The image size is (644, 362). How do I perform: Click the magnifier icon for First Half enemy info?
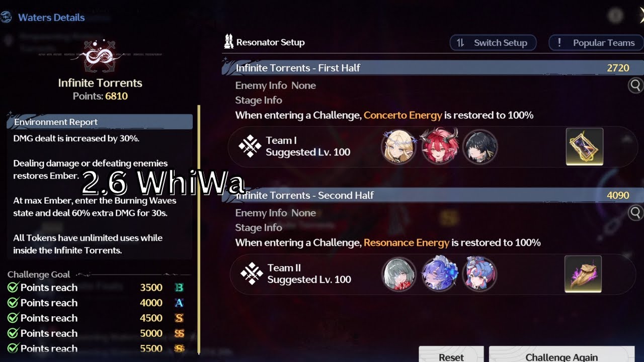[636, 85]
